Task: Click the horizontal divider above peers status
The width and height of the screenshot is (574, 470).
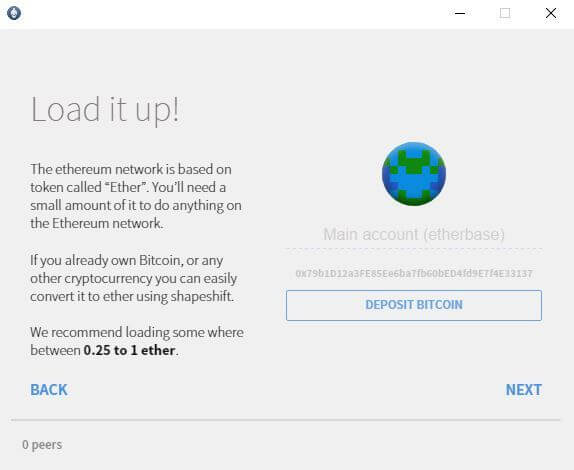Action: point(286,420)
